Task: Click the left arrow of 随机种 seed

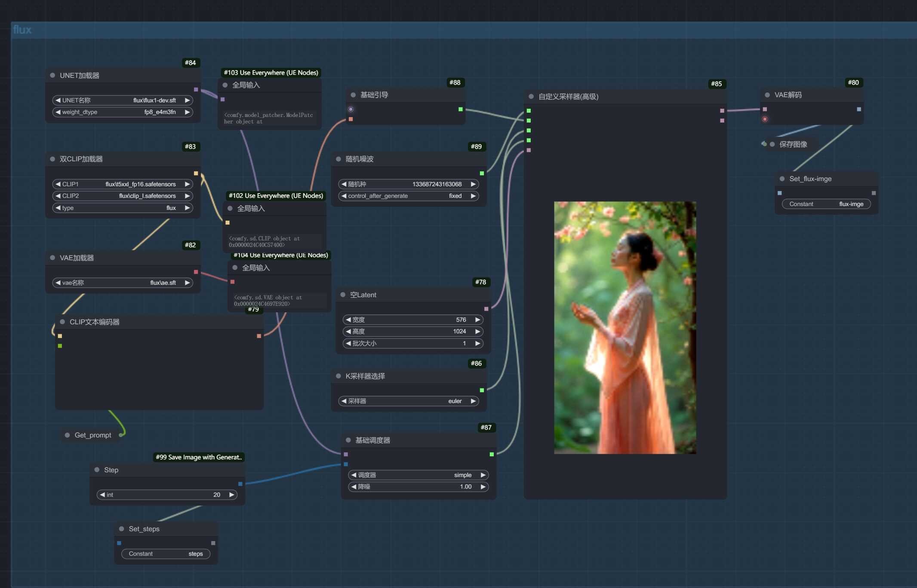Action: tap(344, 184)
